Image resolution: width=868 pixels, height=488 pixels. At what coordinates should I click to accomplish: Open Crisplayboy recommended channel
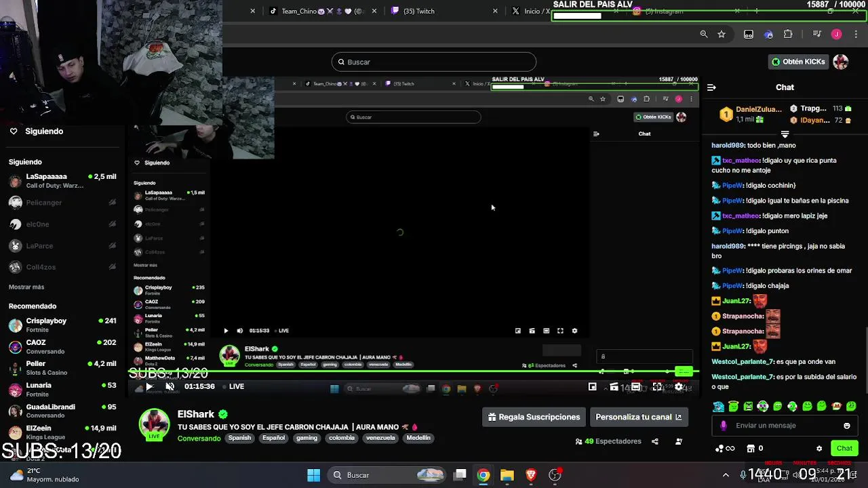coord(62,325)
